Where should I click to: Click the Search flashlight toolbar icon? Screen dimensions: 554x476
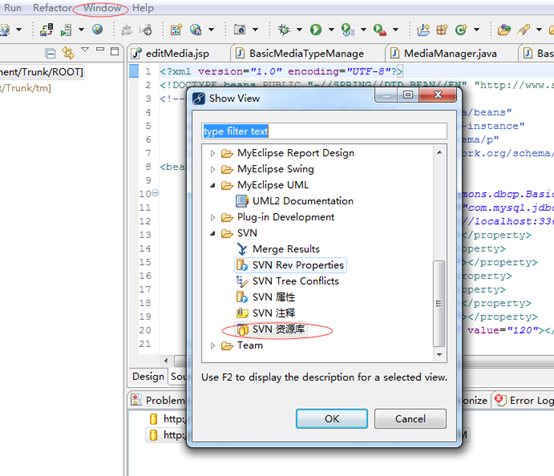point(524,30)
